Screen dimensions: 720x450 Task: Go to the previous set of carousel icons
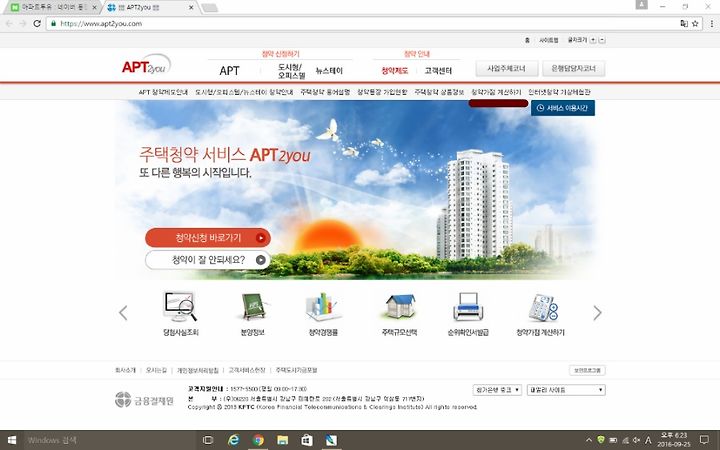coord(123,313)
